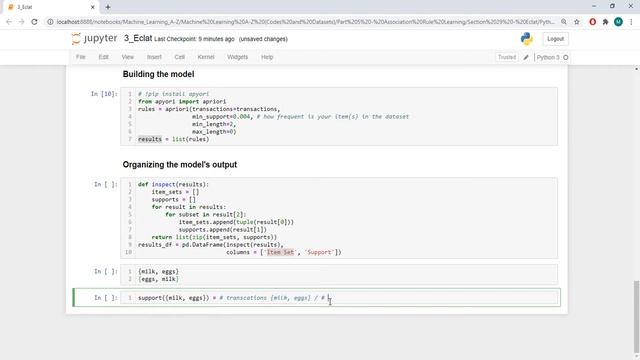Click the pencil edit mode icon
Screen dimensions: 640x360
coord(526,57)
